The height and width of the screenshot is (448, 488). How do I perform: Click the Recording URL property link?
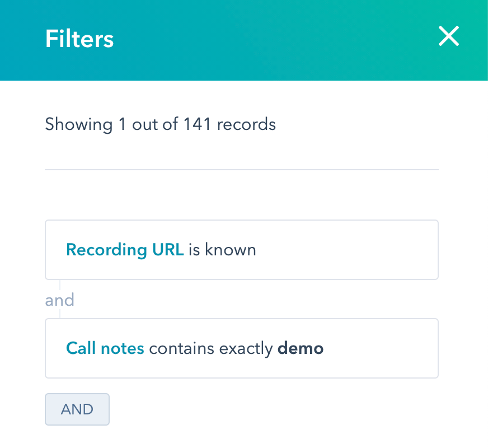pos(125,250)
